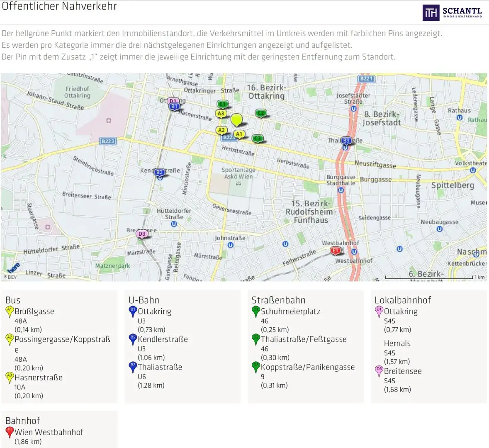Select the yellow A1 bus pin on the map

pyautogui.click(x=239, y=134)
